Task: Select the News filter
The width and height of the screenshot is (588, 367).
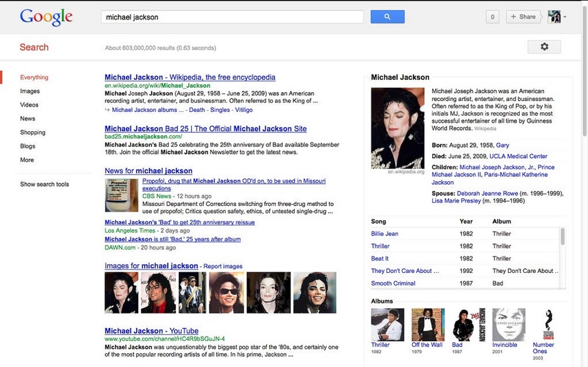Action: click(x=28, y=119)
